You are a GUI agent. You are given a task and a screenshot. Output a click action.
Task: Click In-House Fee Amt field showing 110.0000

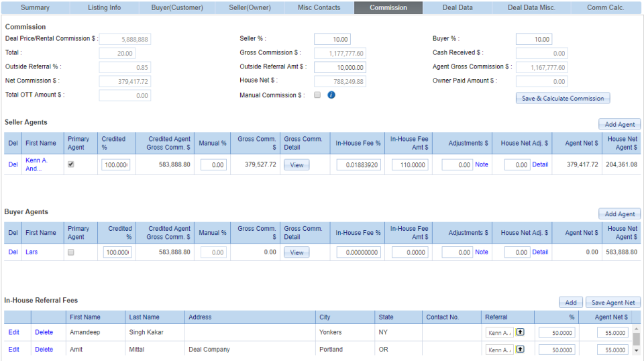pyautogui.click(x=410, y=164)
